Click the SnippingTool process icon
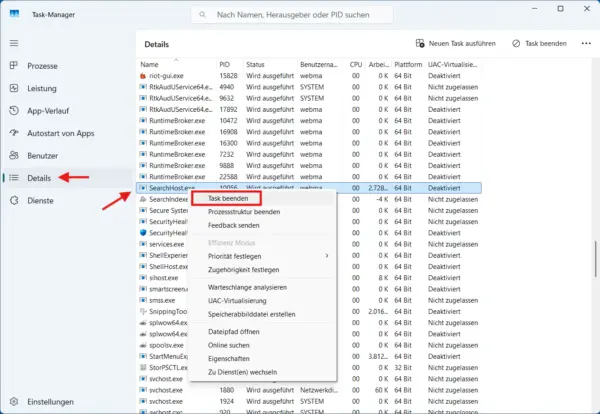This screenshot has width=600, height=414. click(143, 311)
